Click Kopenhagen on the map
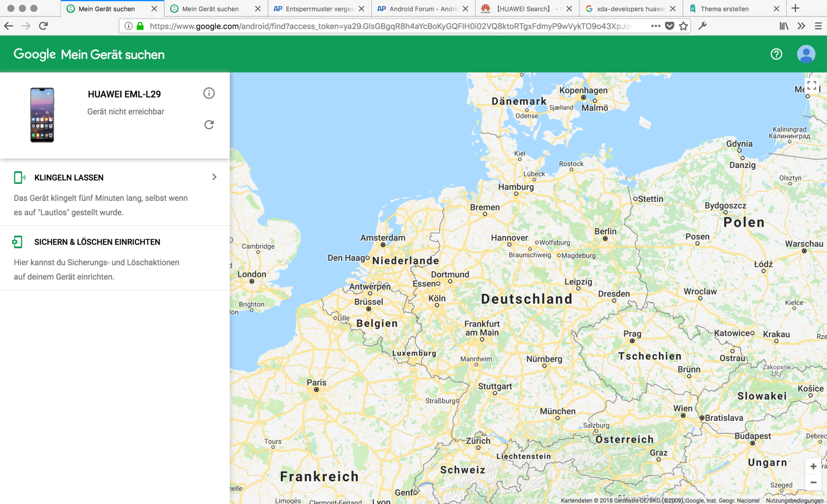 pos(583,90)
